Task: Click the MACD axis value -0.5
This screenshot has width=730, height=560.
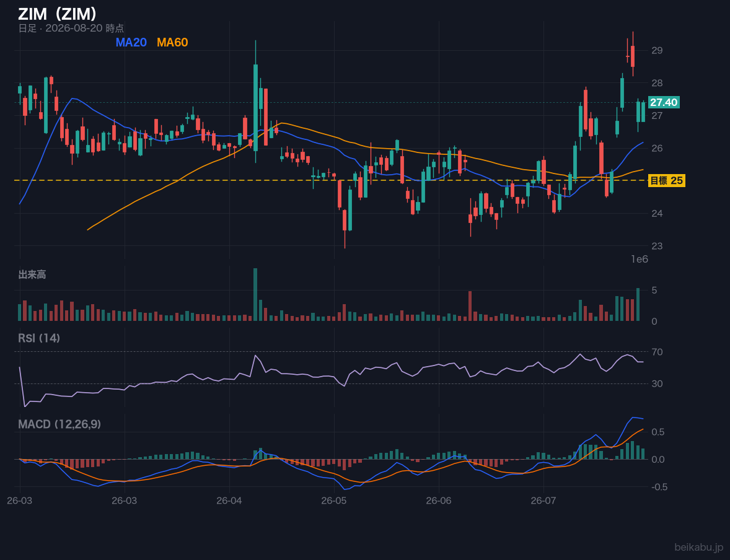Action: 658,487
